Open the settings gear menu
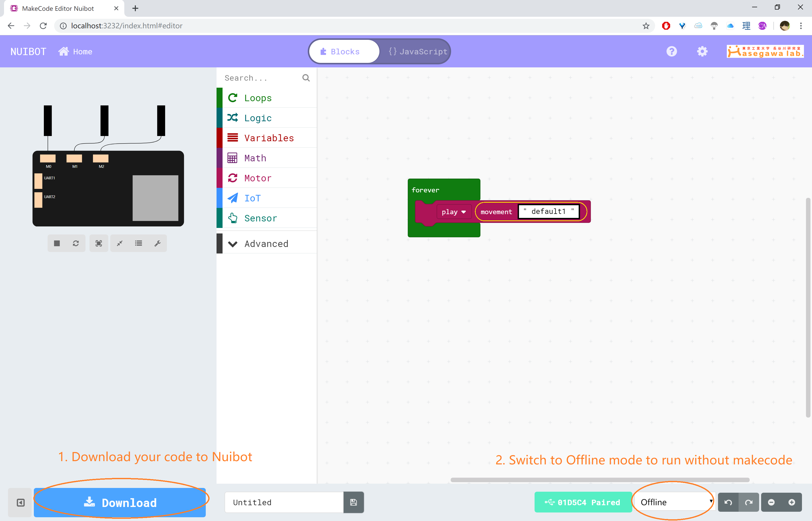This screenshot has height=521, width=812. tap(702, 51)
